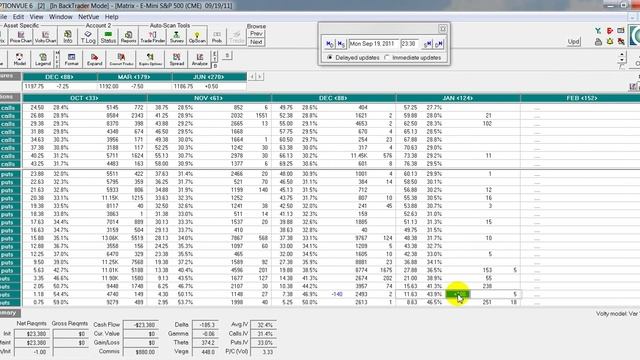Click the Theta value 374.2
The image size is (640, 360).
[x=205, y=343]
